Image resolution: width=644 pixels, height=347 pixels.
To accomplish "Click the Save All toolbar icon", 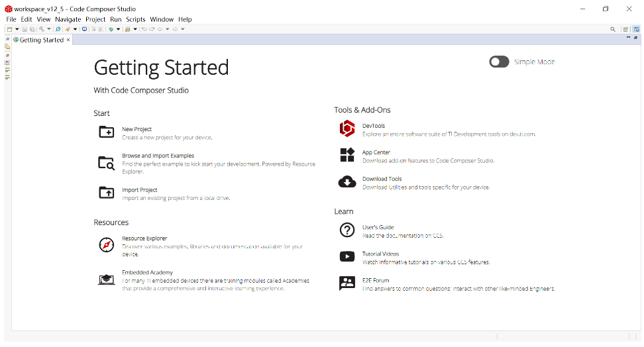I will 32,29.
